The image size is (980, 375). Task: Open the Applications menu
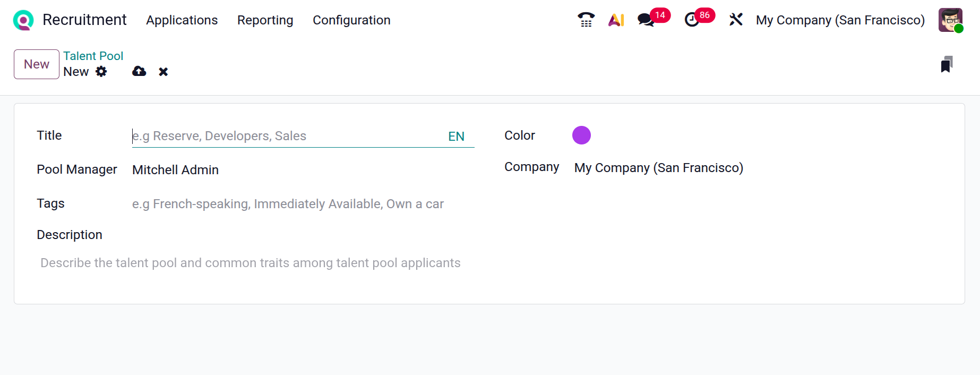(x=182, y=20)
